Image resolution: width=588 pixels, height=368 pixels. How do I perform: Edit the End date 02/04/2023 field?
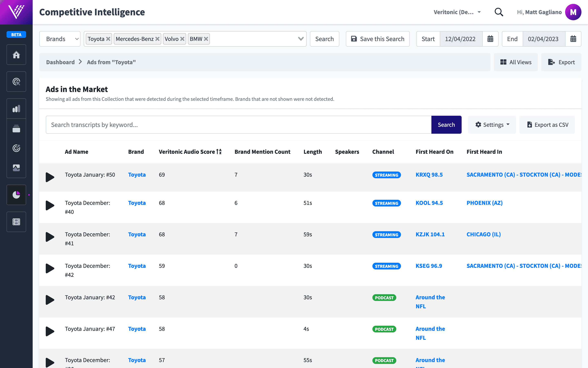pos(544,39)
